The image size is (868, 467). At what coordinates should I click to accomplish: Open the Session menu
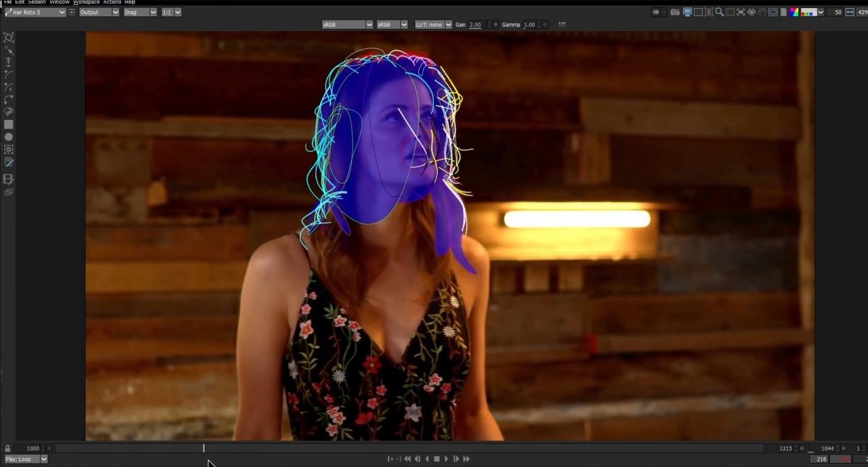(37, 2)
